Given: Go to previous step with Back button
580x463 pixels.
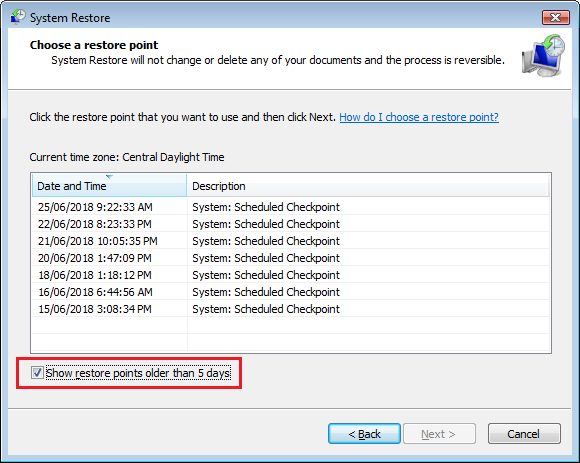Looking at the screenshot, I should [x=364, y=433].
